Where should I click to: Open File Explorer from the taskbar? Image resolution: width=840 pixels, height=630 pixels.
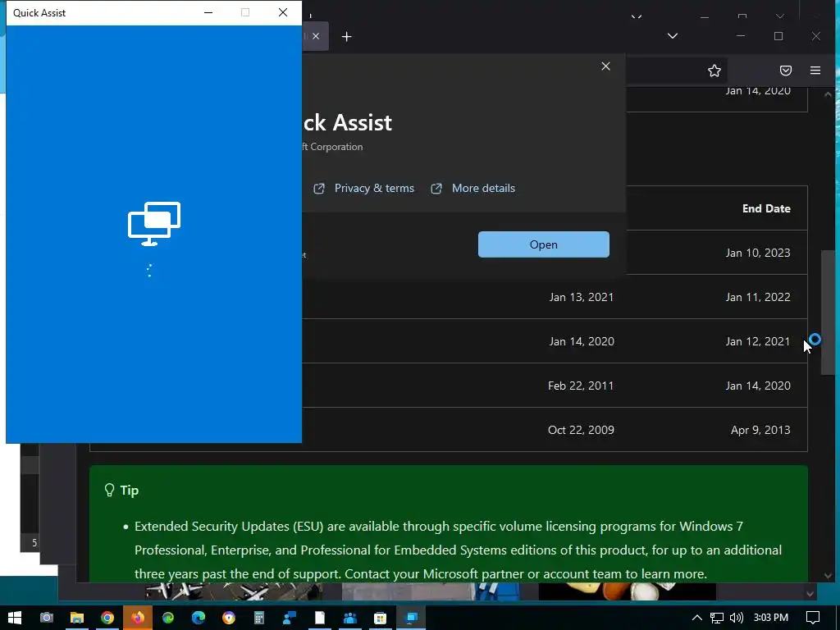(77, 618)
